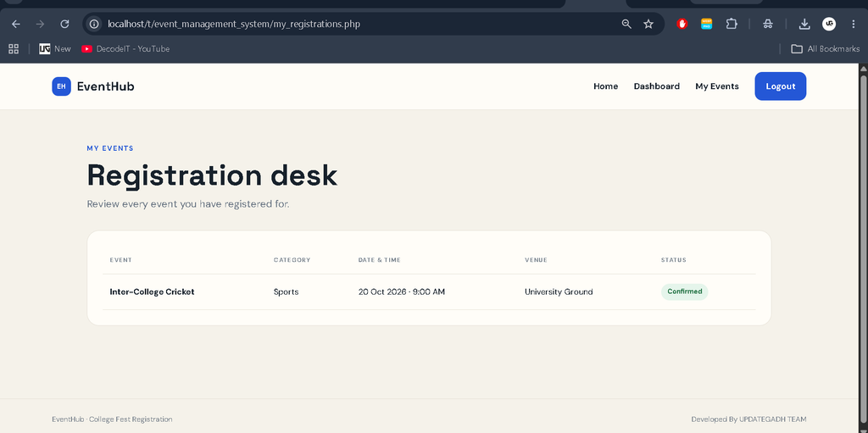Click the CATEGORY column header

(x=292, y=259)
